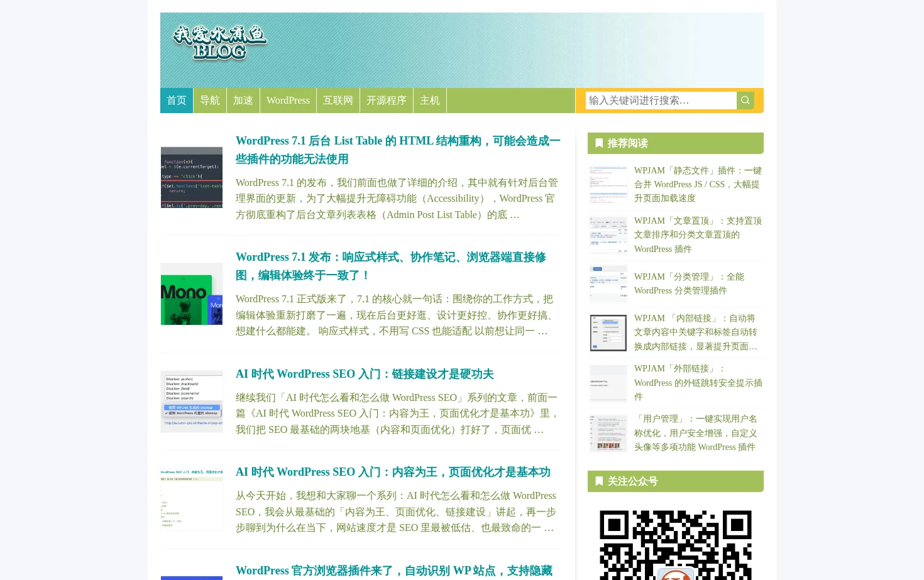Viewport: 924px width, 580px height.
Task: Open the 主机 menu item
Action: tap(430, 101)
